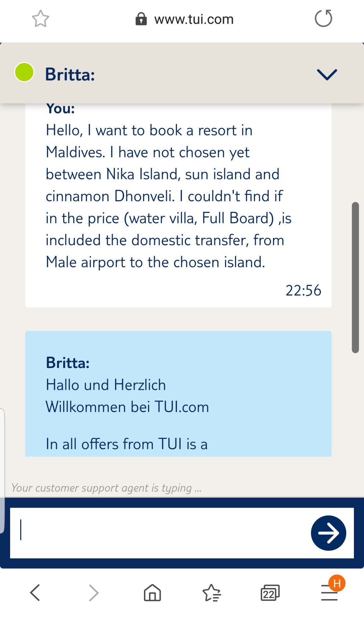Click the green online status dot
The image size is (364, 617).
(x=24, y=72)
